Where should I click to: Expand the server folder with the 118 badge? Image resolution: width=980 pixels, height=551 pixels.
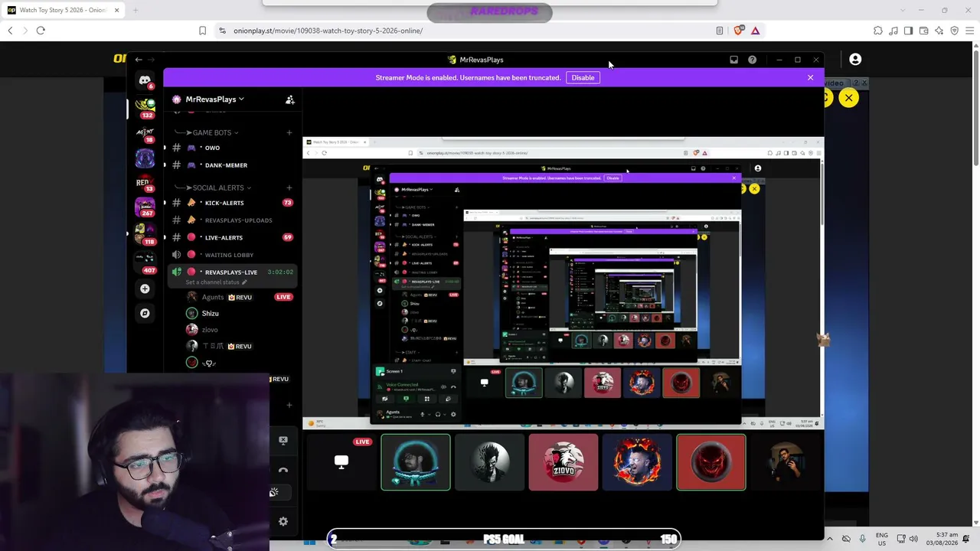[145, 232]
